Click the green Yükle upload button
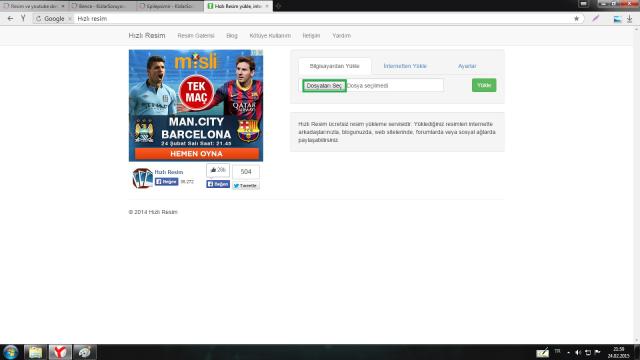The height and width of the screenshot is (360, 640). pyautogui.click(x=484, y=85)
